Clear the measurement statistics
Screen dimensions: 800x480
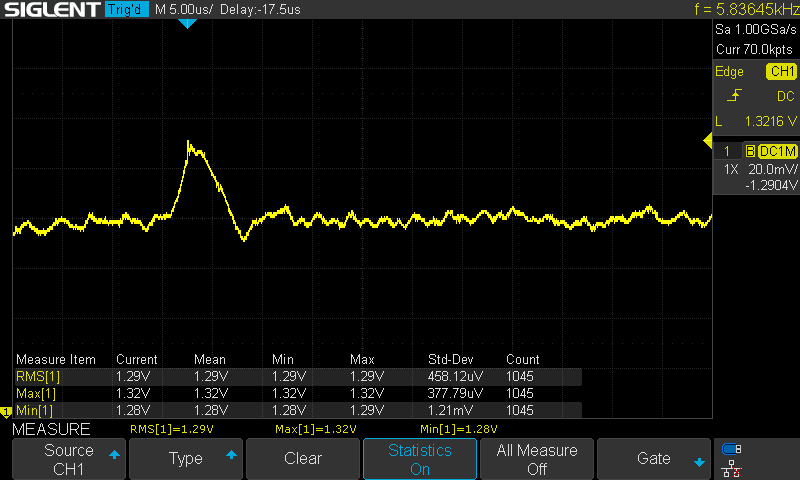(x=303, y=459)
